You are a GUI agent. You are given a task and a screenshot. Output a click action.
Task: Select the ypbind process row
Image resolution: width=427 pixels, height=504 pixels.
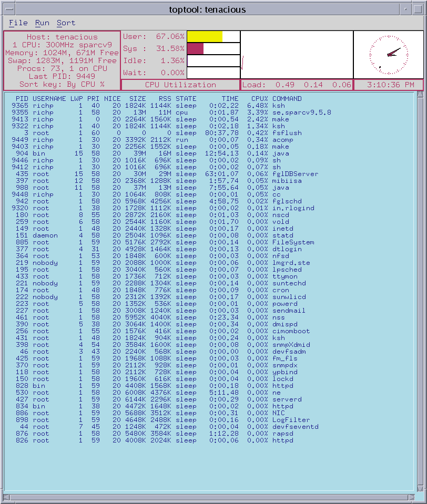pyautogui.click(x=157, y=372)
